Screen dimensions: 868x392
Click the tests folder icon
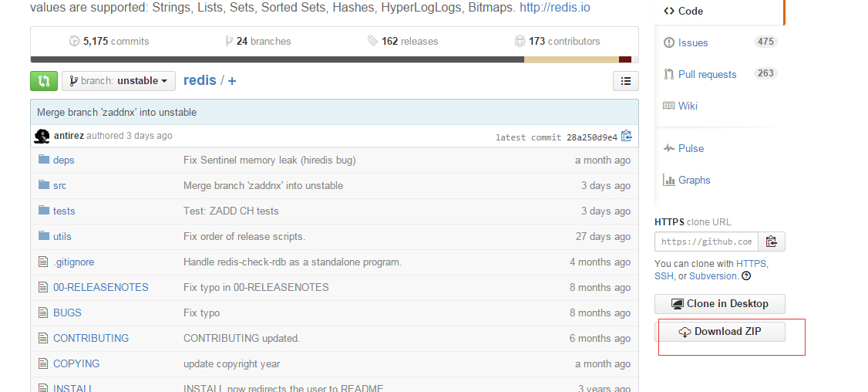click(x=44, y=210)
